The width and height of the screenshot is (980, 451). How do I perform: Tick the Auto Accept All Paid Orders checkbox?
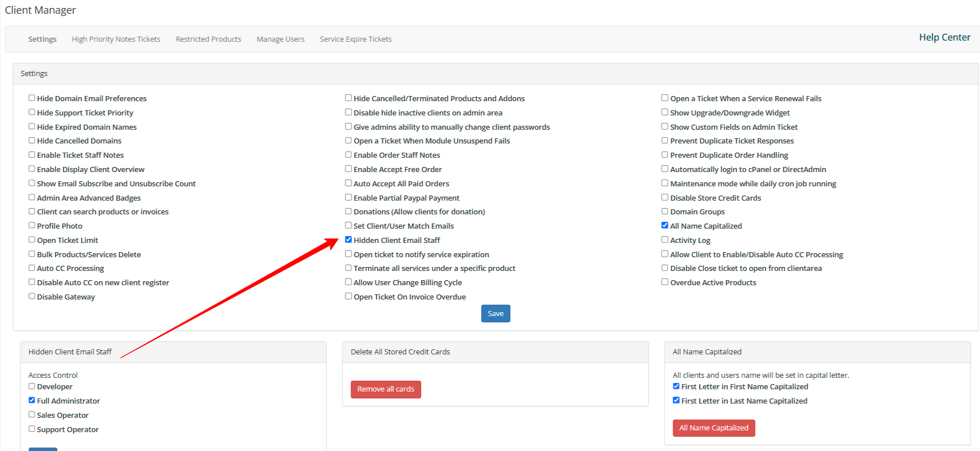coord(348,183)
